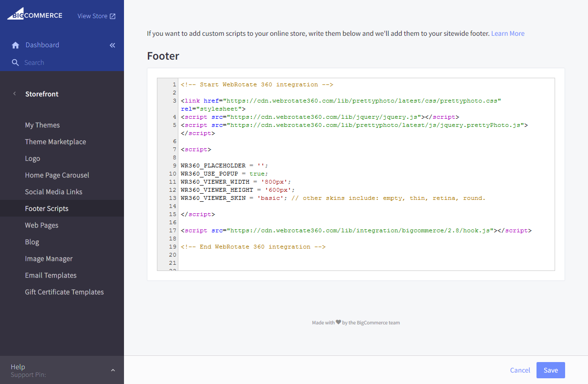The image size is (588, 384).
Task: Expand the Help Support Pin panel
Action: click(113, 370)
